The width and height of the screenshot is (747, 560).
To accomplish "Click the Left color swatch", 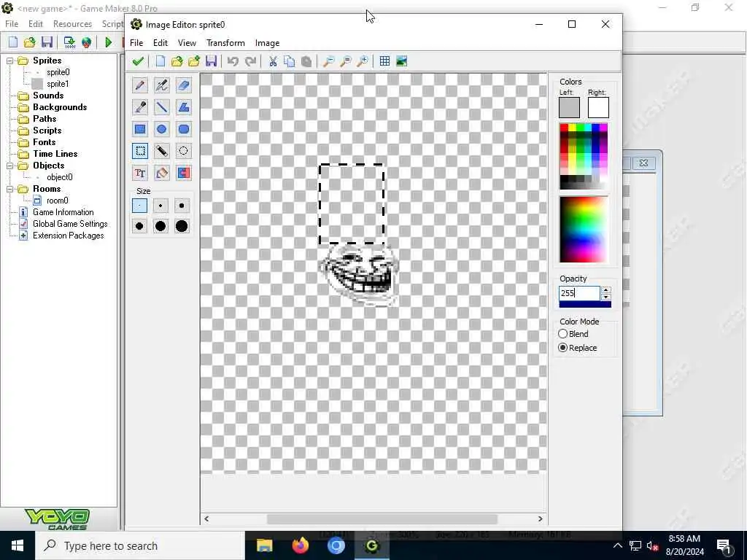I will click(569, 108).
